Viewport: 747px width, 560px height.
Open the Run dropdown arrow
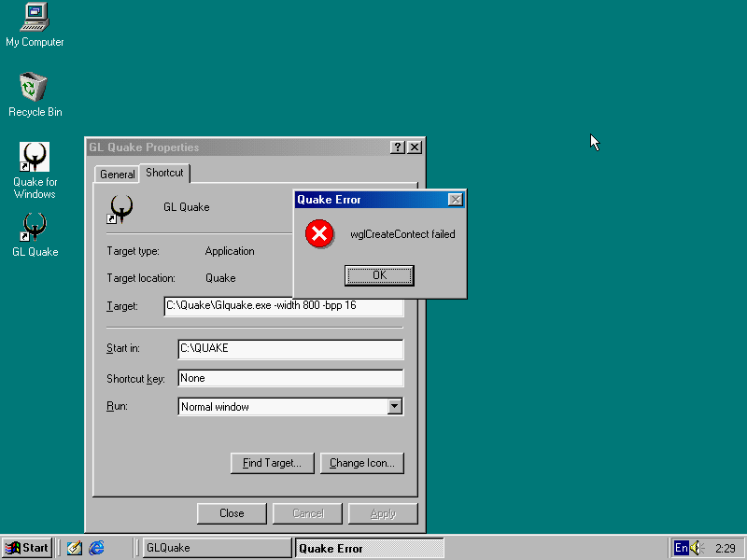394,407
